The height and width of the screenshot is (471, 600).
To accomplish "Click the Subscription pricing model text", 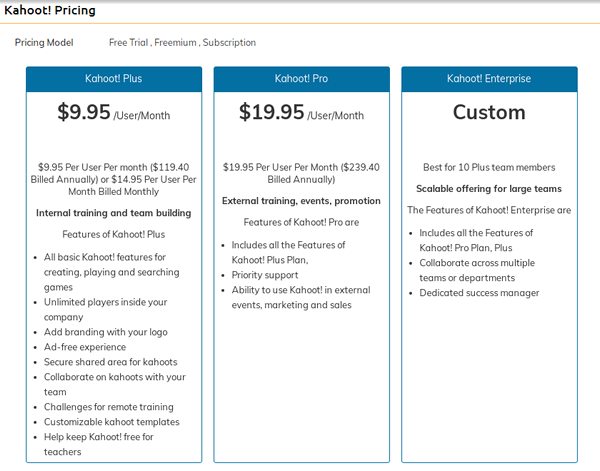I will click(x=229, y=43).
